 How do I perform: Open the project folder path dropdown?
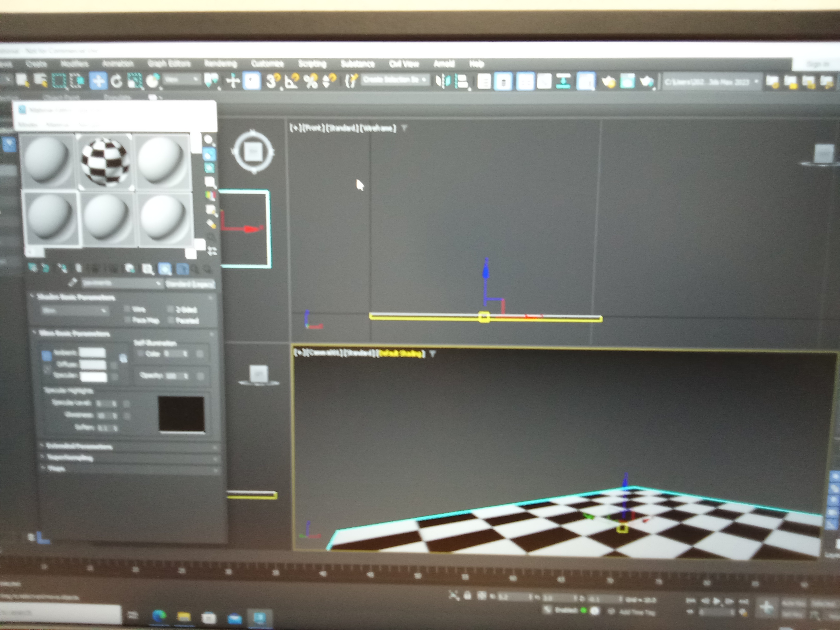[x=712, y=82]
